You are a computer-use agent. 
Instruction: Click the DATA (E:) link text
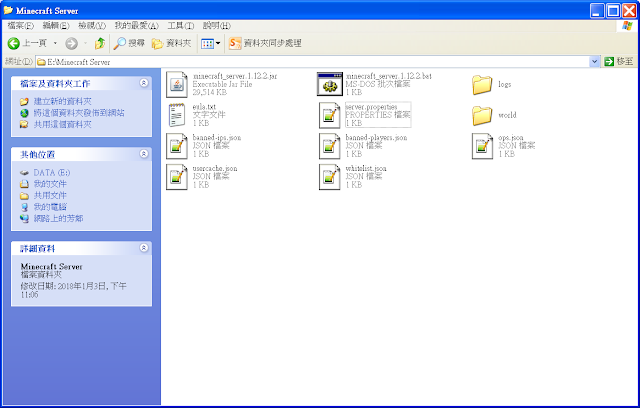[52, 173]
